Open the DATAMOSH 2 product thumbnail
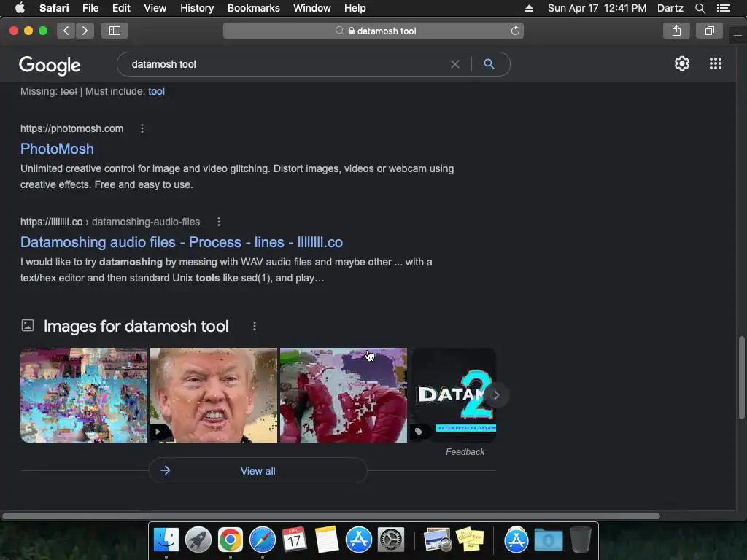Image resolution: width=747 pixels, height=560 pixels. pyautogui.click(x=453, y=395)
